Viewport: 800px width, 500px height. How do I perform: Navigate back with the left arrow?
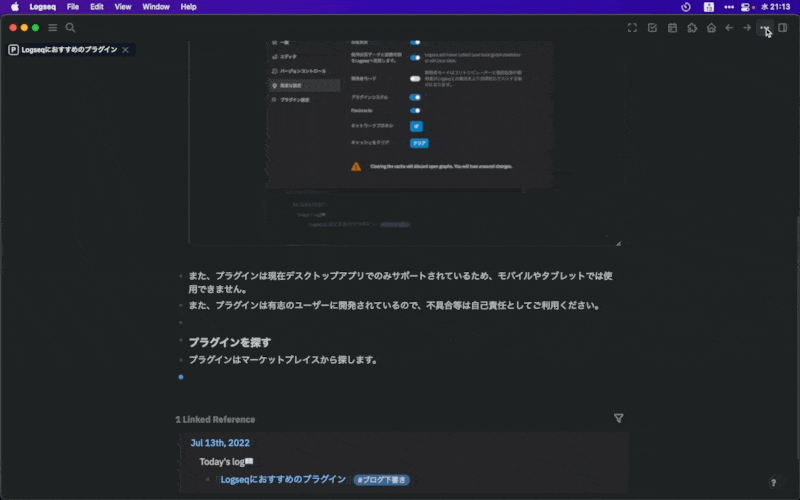point(730,28)
